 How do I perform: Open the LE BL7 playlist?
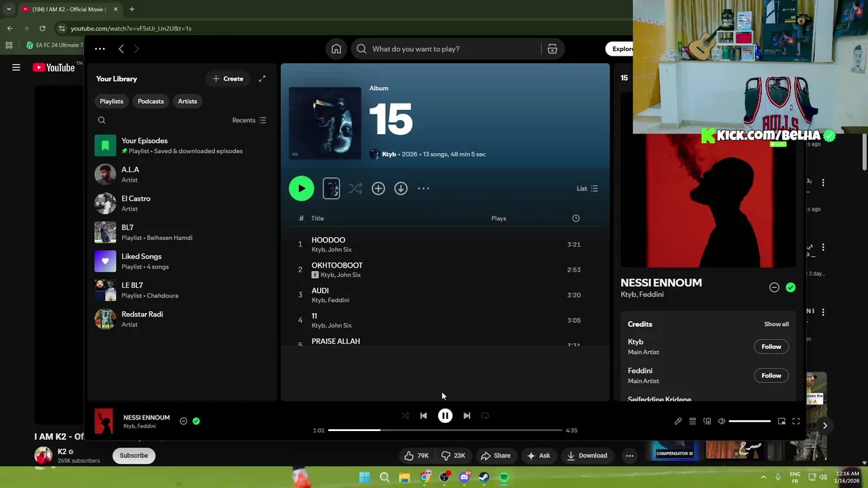pyautogui.click(x=182, y=290)
